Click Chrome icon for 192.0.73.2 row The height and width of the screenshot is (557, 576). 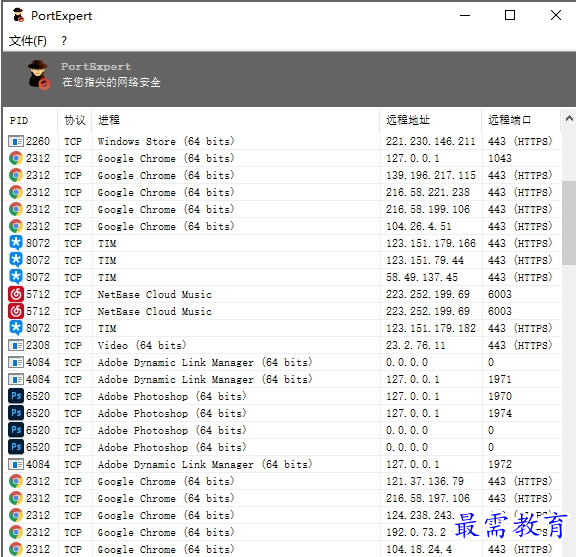click(15, 532)
